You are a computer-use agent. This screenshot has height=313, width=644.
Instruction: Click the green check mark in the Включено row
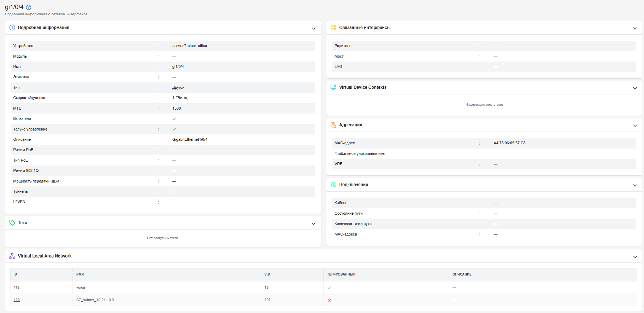tap(175, 119)
